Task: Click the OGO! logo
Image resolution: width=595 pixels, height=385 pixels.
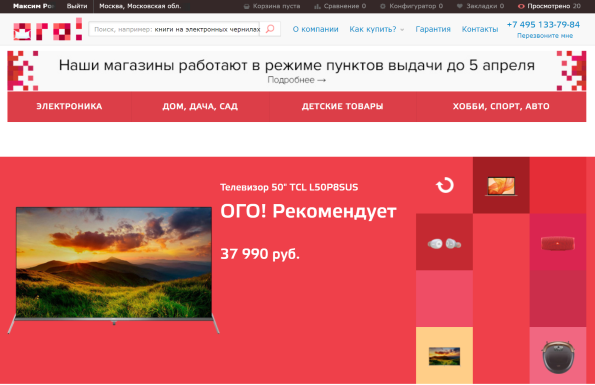Action: [48, 29]
